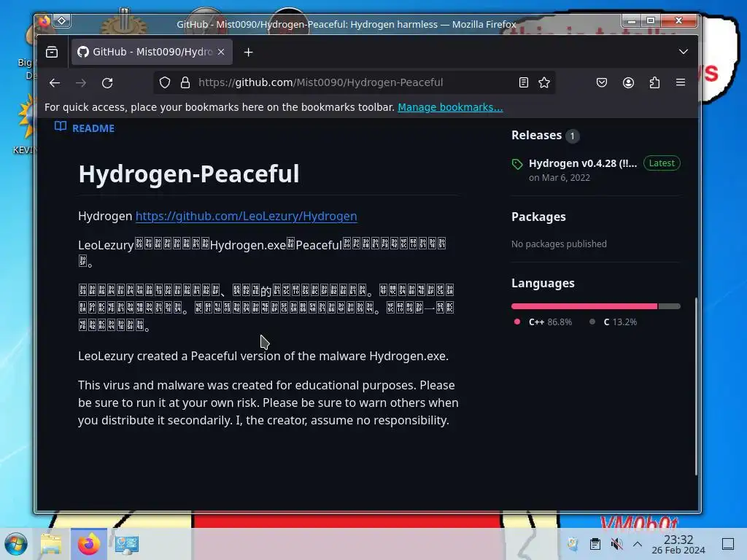Minimize the Firefox window

632,20
